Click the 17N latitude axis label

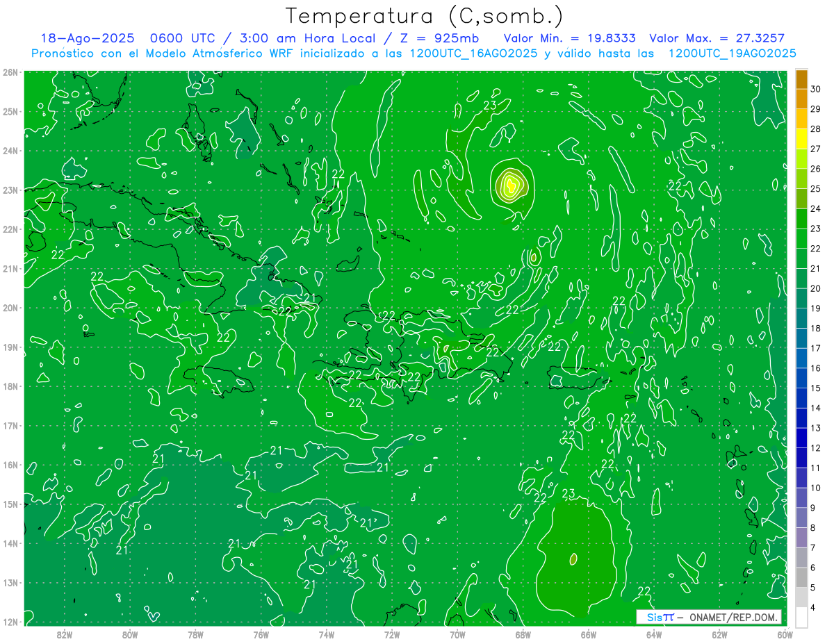pyautogui.click(x=10, y=425)
